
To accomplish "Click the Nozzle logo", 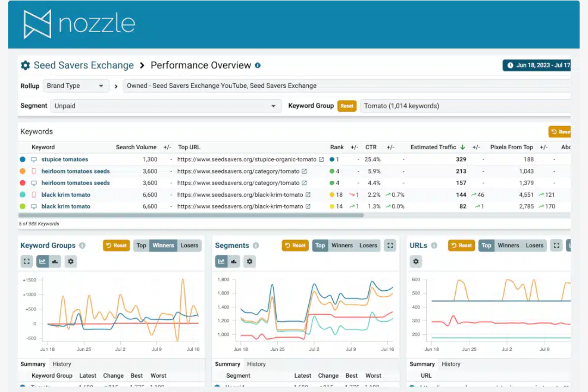I will (x=79, y=24).
